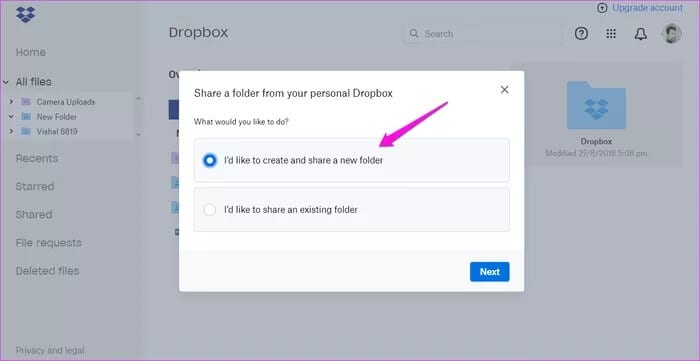Image resolution: width=700 pixels, height=361 pixels.
Task: Click the Search input field
Action: 483,33
